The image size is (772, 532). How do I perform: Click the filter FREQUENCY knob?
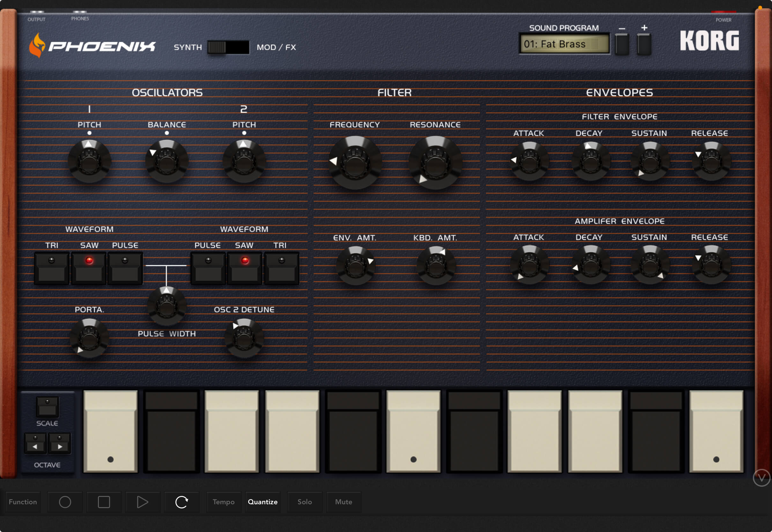[355, 163]
